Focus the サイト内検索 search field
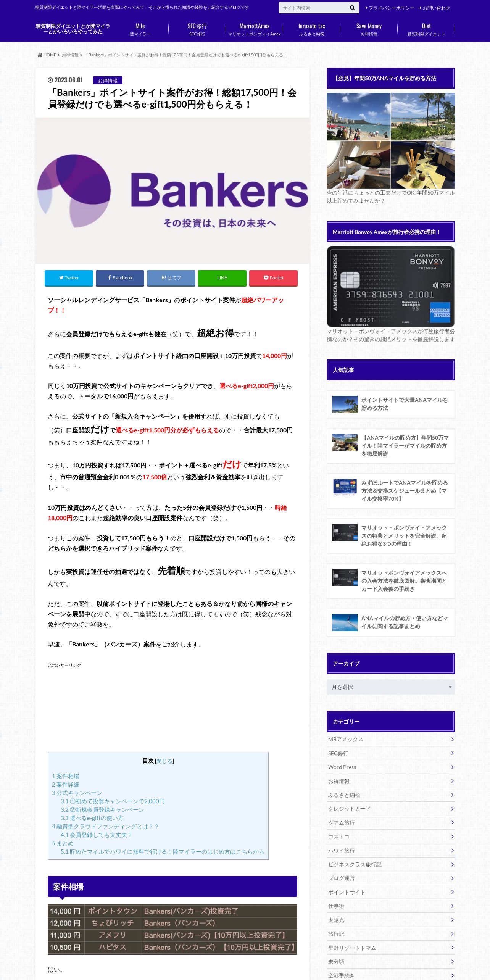 point(313,8)
